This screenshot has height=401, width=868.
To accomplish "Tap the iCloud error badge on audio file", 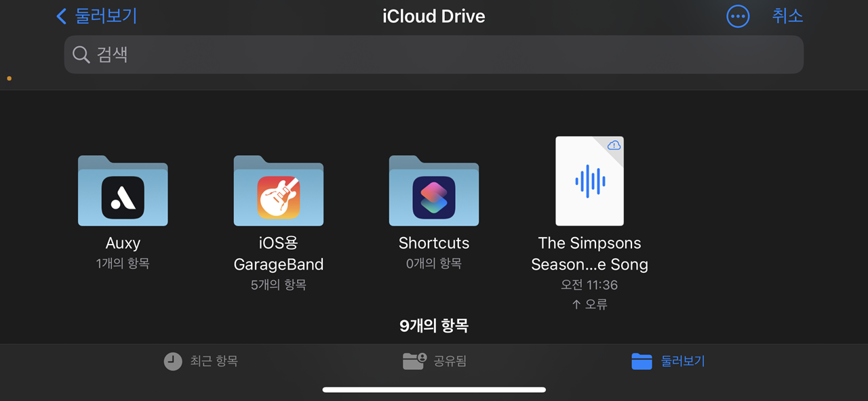I will (614, 145).
